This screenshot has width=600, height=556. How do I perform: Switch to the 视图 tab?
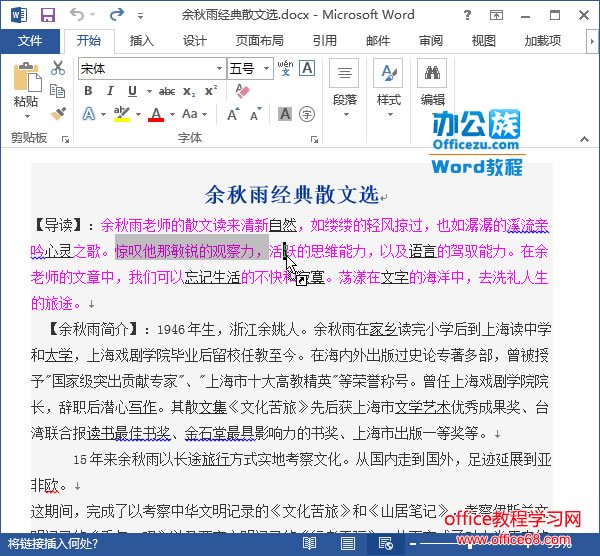483,41
